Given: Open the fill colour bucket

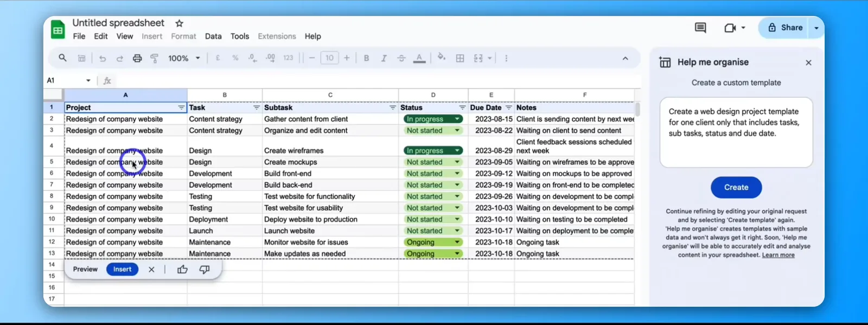Looking at the screenshot, I should click(442, 57).
